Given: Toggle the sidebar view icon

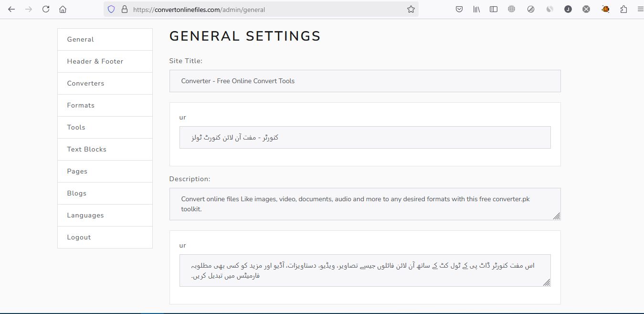Looking at the screenshot, I should pos(494,9).
